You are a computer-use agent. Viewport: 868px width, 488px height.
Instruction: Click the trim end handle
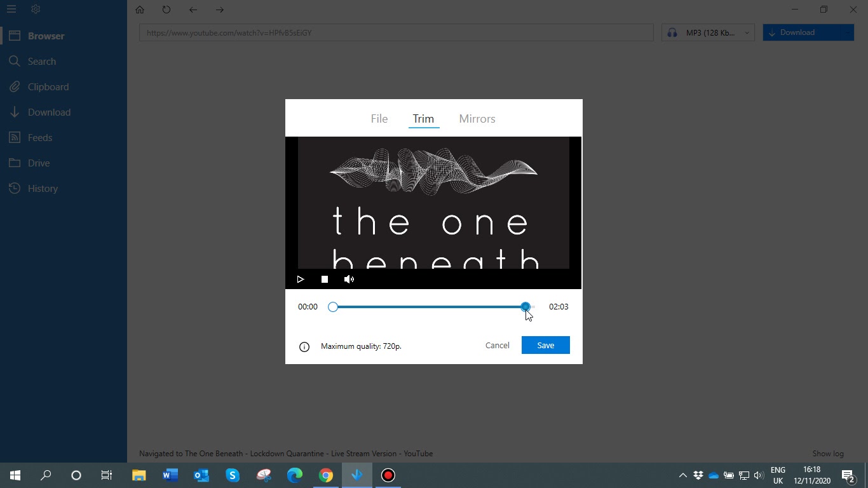526,307
